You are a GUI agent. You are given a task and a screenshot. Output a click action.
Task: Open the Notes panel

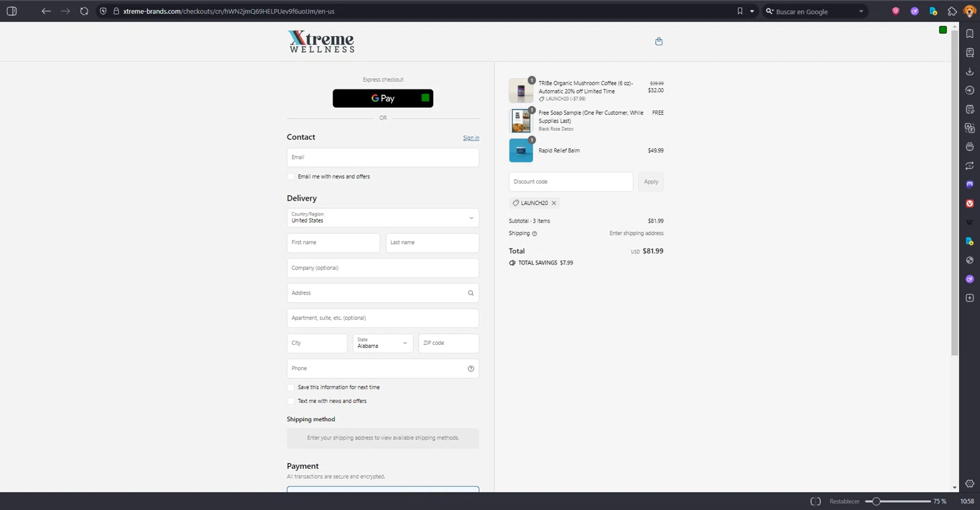click(970, 109)
